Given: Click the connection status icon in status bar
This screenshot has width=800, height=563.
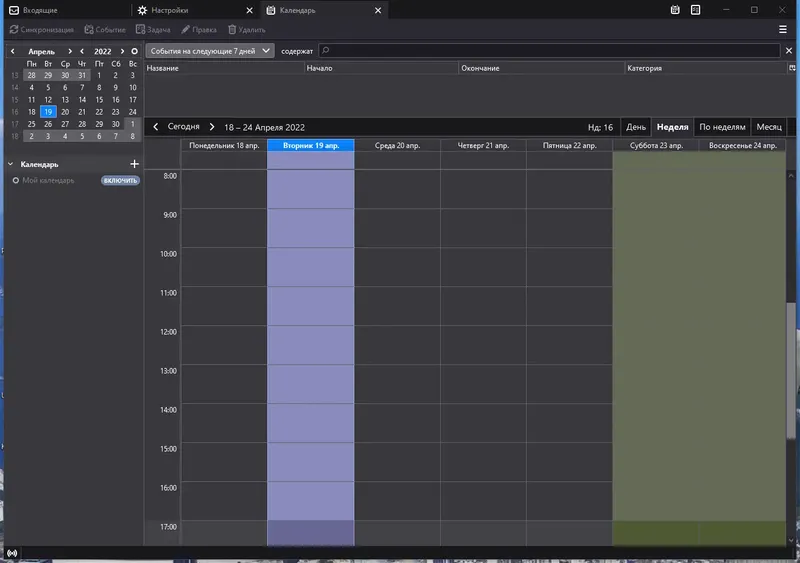Looking at the screenshot, I should click(12, 553).
